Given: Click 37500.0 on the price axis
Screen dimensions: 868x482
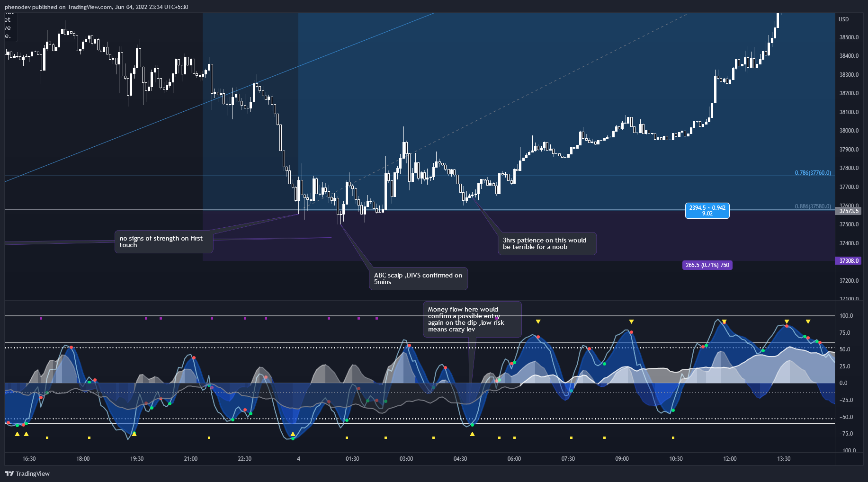Looking at the screenshot, I should pyautogui.click(x=849, y=224).
